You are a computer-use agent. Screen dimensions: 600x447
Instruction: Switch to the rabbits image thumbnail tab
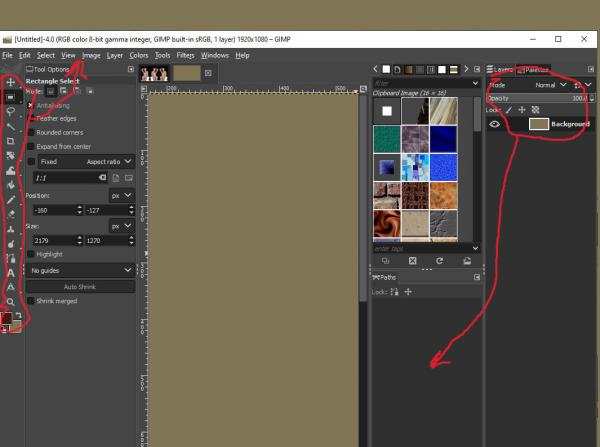[154, 73]
